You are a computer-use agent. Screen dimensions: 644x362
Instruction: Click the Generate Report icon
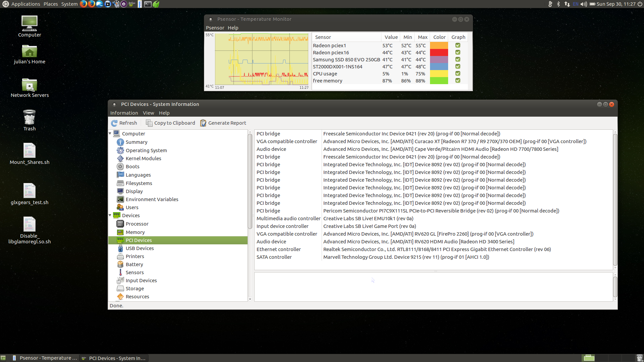(203, 123)
